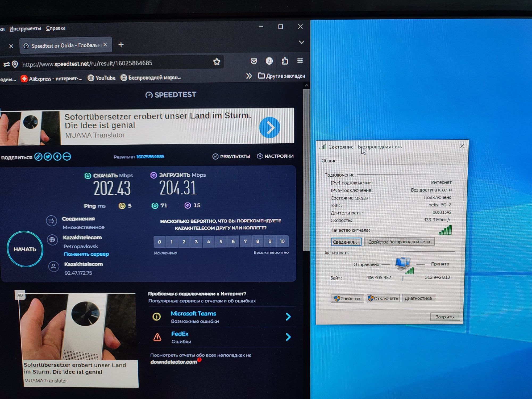Click the НАЧАТЬ start test button
This screenshot has width=532, height=399.
25,249
